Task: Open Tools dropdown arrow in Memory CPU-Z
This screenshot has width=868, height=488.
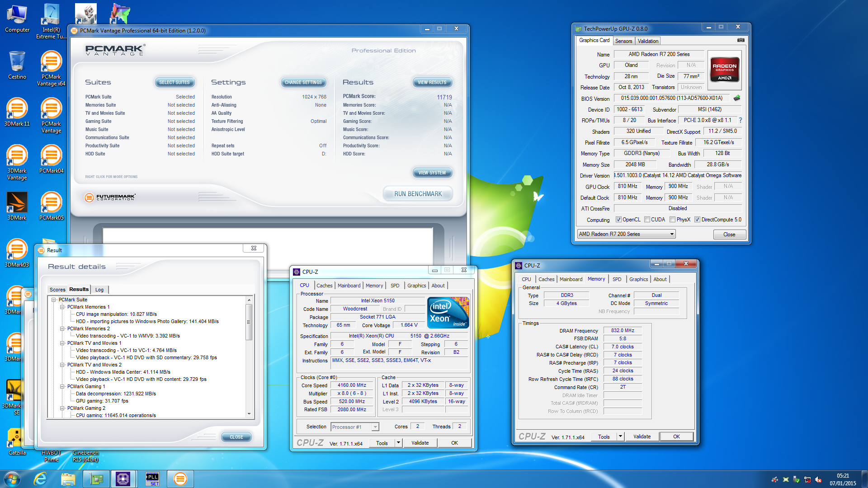Action: coord(620,436)
